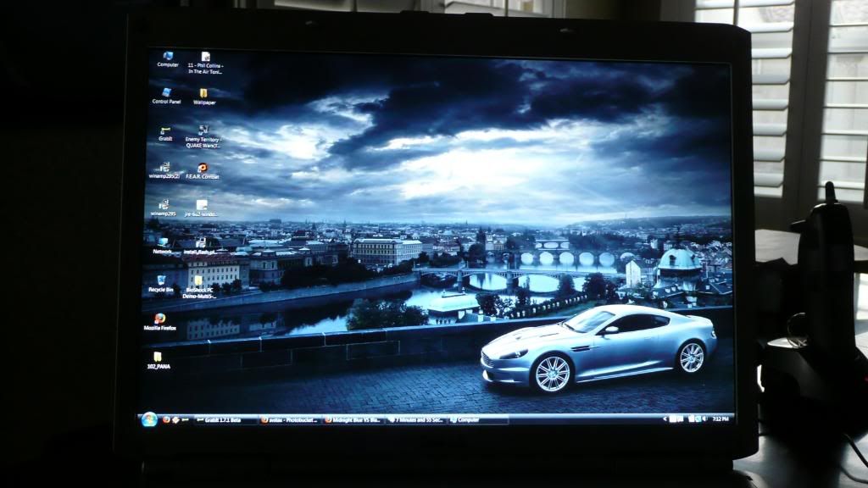Open the Computer desktop icon
The image size is (868, 488).
(x=168, y=59)
